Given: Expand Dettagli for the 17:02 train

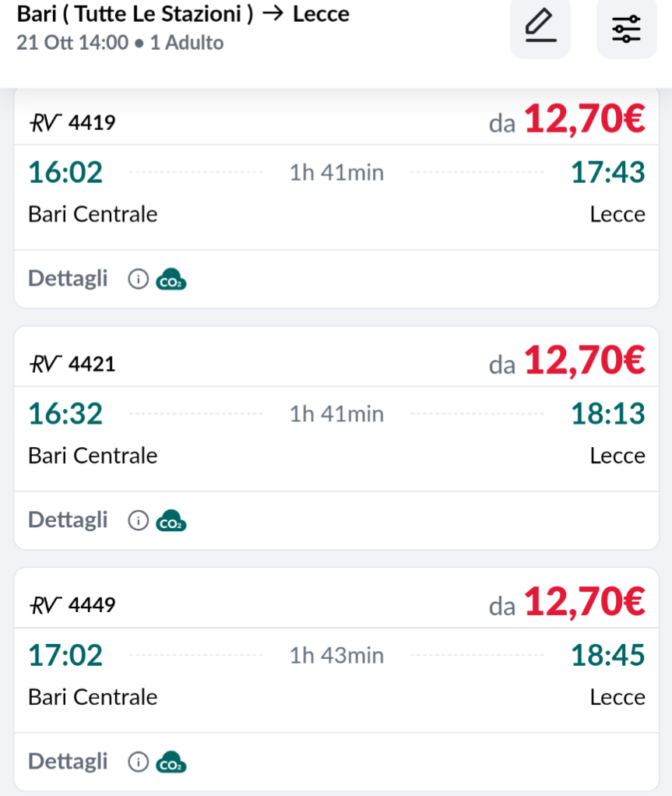Looking at the screenshot, I should tap(68, 762).
